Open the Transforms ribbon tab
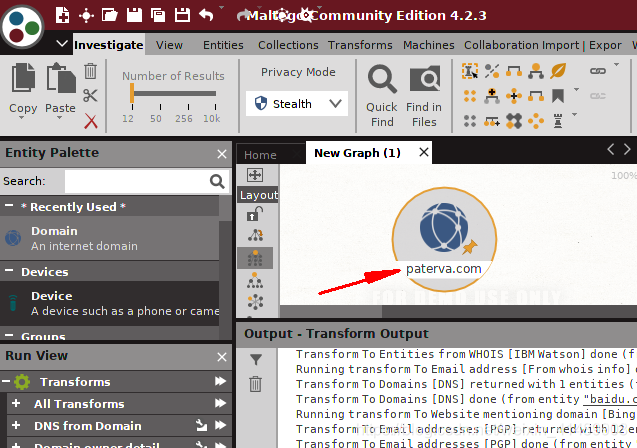This screenshot has height=448, width=637. (x=360, y=45)
